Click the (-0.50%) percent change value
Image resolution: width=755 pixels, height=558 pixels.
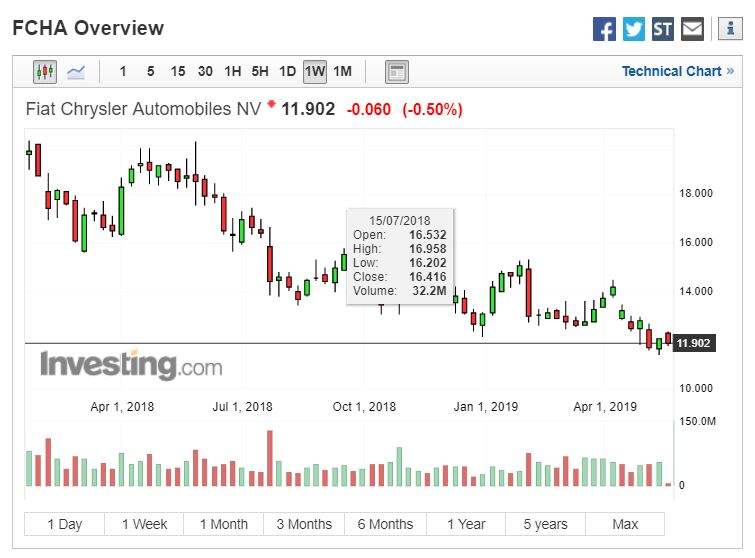point(432,109)
